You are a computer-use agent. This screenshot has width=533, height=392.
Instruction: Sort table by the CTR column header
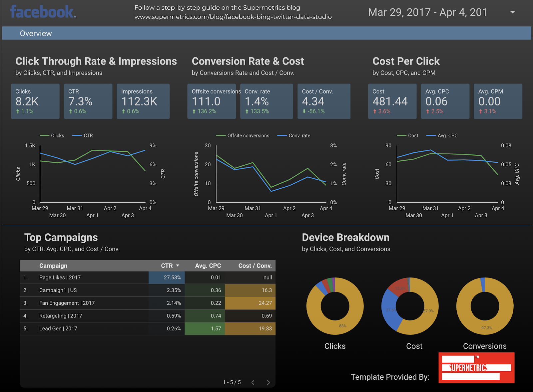pyautogui.click(x=167, y=266)
